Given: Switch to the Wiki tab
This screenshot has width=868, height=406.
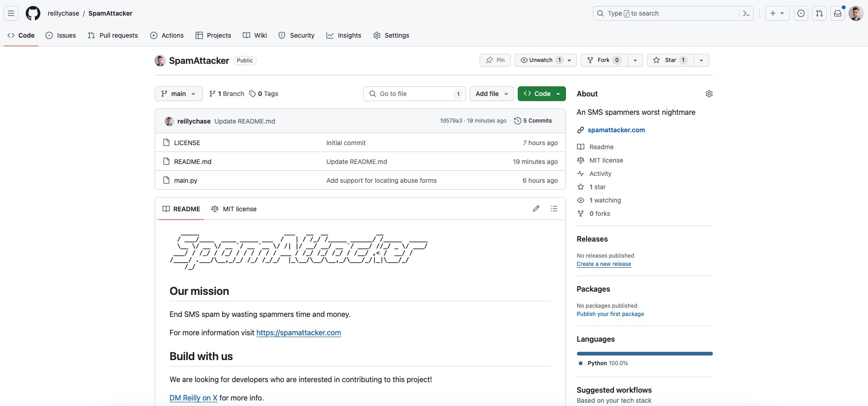Looking at the screenshot, I should 255,35.
